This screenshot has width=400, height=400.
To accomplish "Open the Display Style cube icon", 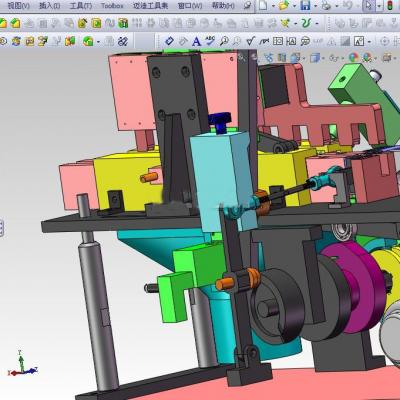I will click(x=315, y=58).
